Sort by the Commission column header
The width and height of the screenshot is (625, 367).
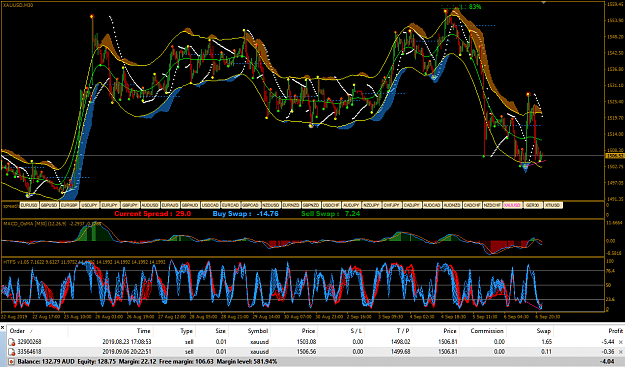coord(487,331)
